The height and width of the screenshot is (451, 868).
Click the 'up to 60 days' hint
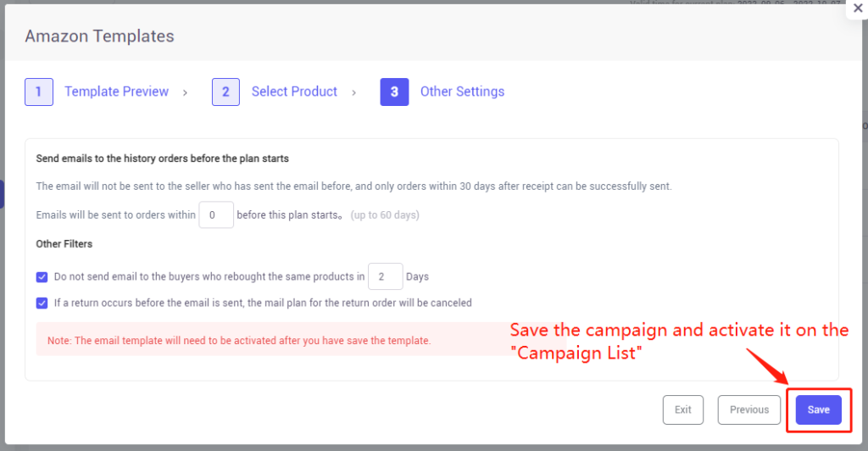pos(385,215)
